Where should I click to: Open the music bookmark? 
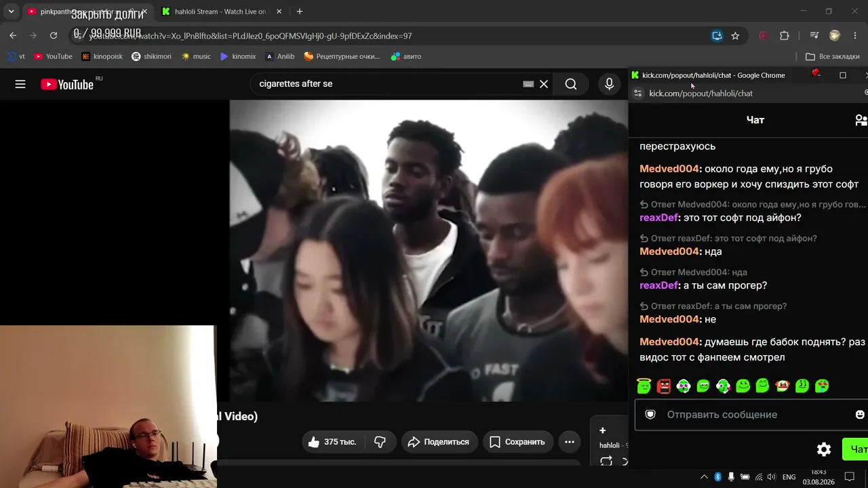[196, 56]
